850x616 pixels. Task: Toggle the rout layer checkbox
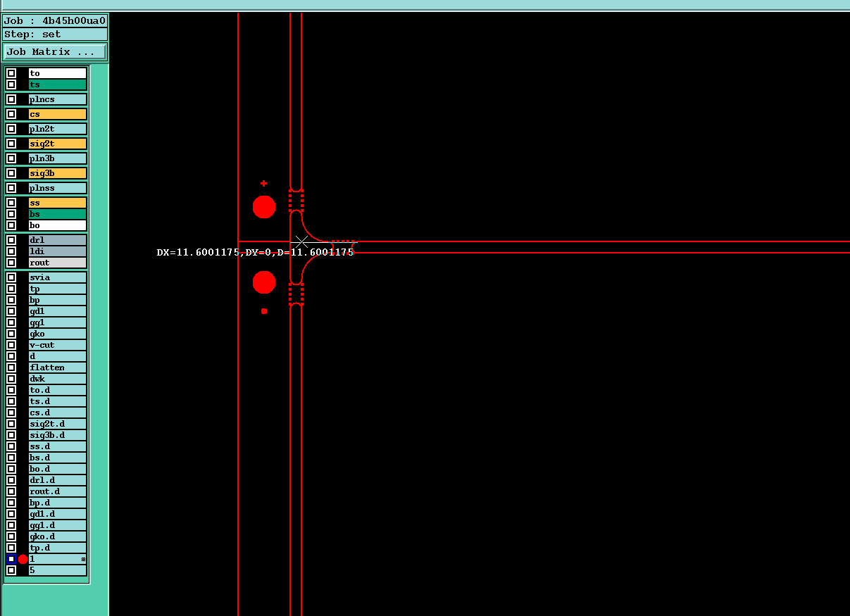(x=11, y=263)
